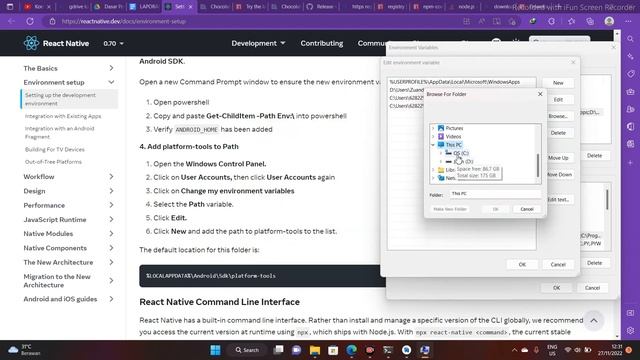Click Move Up button in Edit dialog
Viewport: 640px width, 360px height.
pos(558,158)
